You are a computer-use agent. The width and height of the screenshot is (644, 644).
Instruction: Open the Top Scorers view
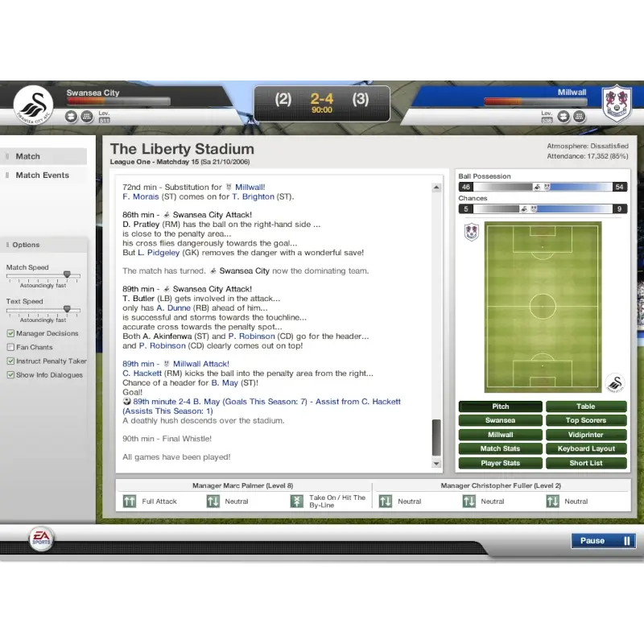(x=585, y=420)
